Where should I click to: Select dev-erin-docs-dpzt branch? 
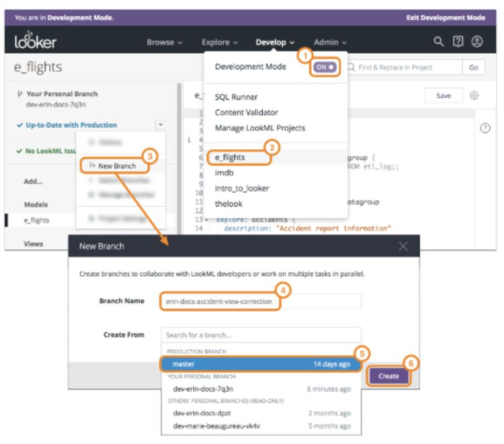(261, 413)
